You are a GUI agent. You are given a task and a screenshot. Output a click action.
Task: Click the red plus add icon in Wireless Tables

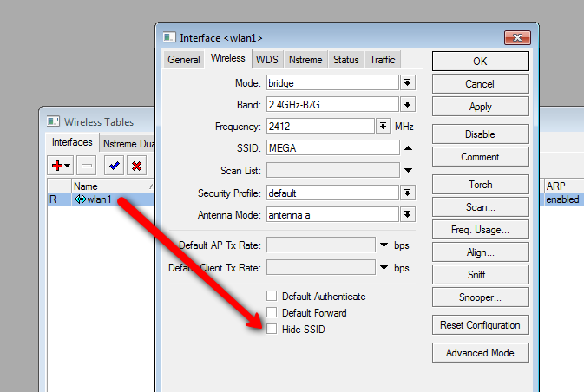pos(60,166)
